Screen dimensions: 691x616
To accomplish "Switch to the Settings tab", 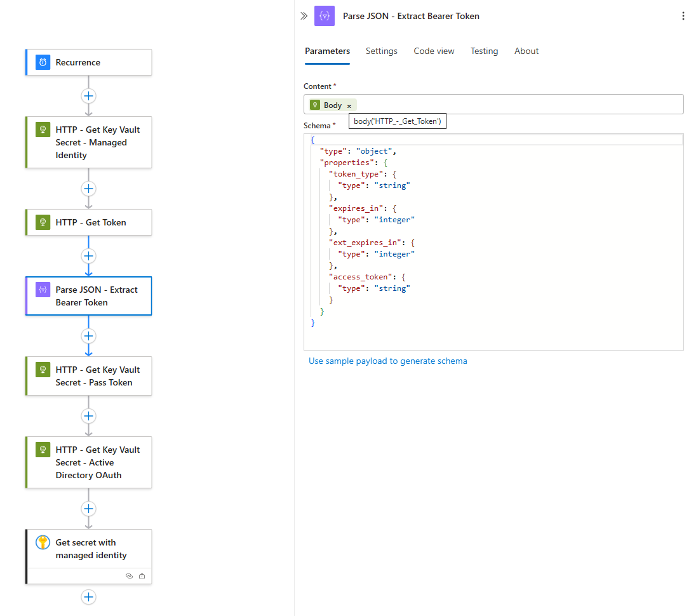I will (381, 51).
